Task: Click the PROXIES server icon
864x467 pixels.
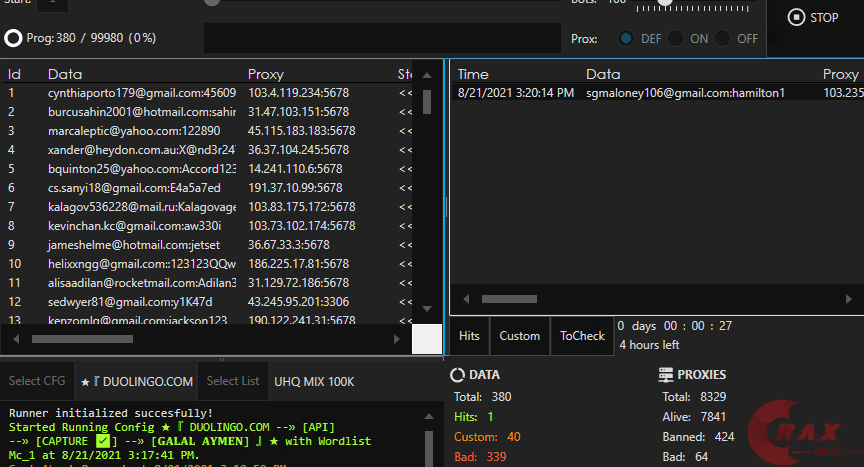Action: 666,375
